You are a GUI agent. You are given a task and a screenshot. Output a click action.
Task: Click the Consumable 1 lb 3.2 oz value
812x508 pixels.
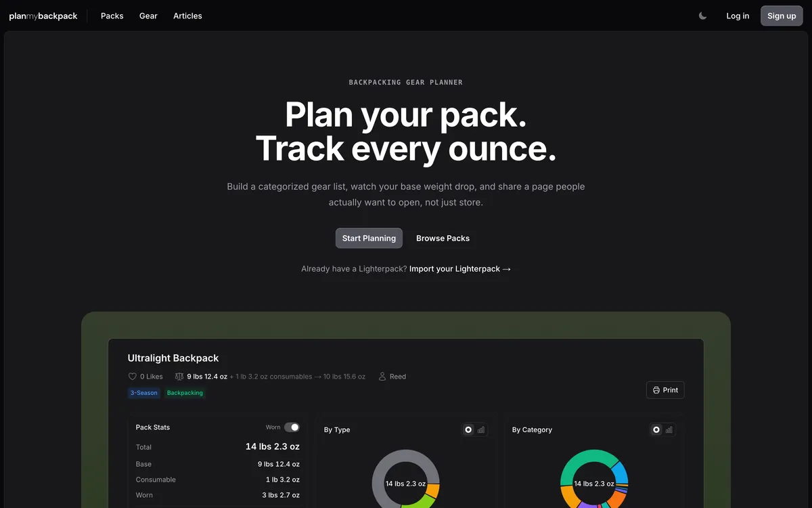point(283,480)
